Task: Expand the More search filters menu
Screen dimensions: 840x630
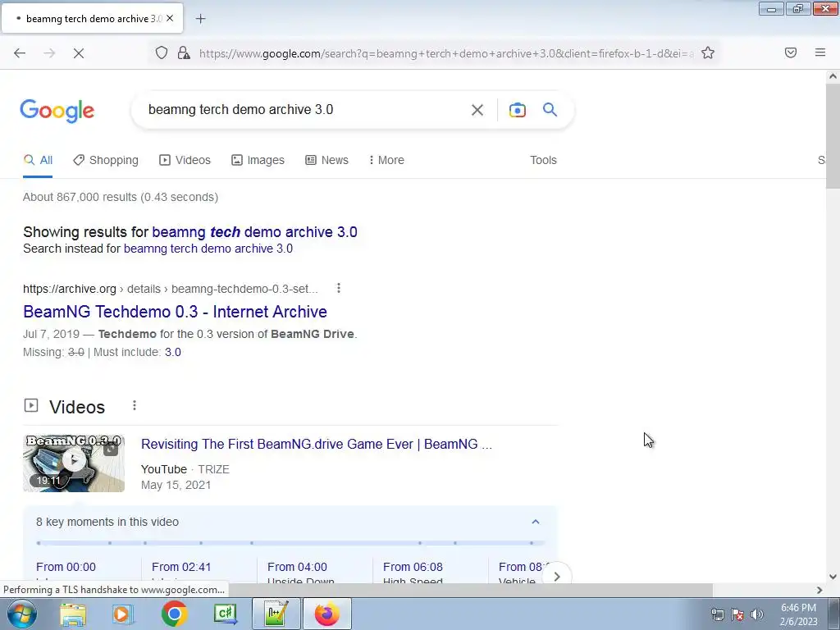Action: pos(386,160)
